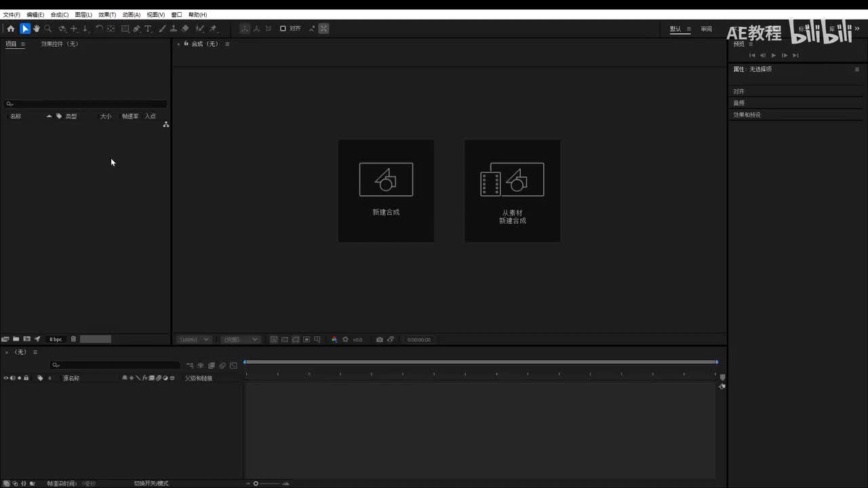Screen dimensions: 868x488
Task: Jump to last frame in Preview panel
Action: (795, 56)
